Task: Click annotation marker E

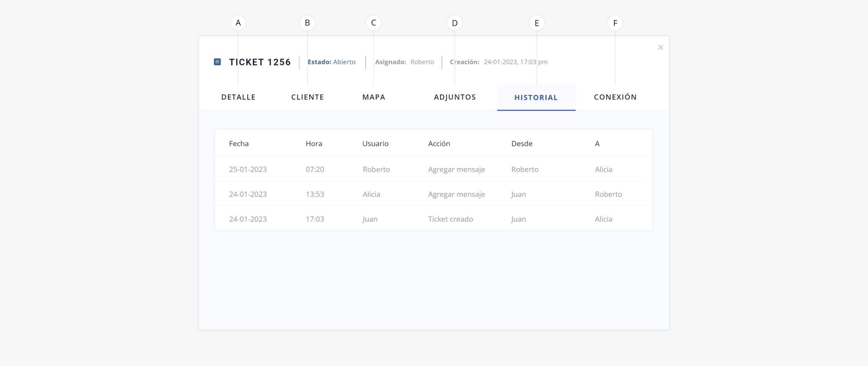Action: (x=536, y=23)
